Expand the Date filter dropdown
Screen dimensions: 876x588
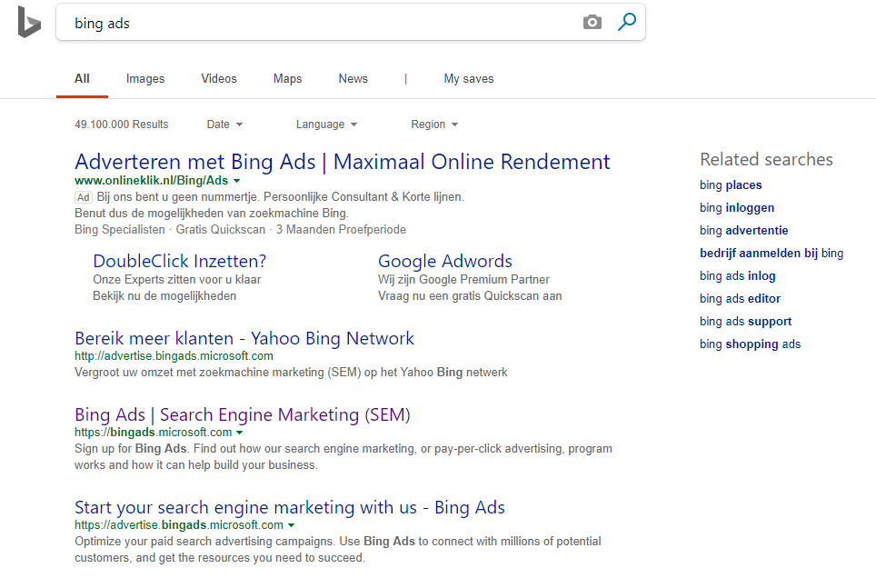tap(224, 125)
